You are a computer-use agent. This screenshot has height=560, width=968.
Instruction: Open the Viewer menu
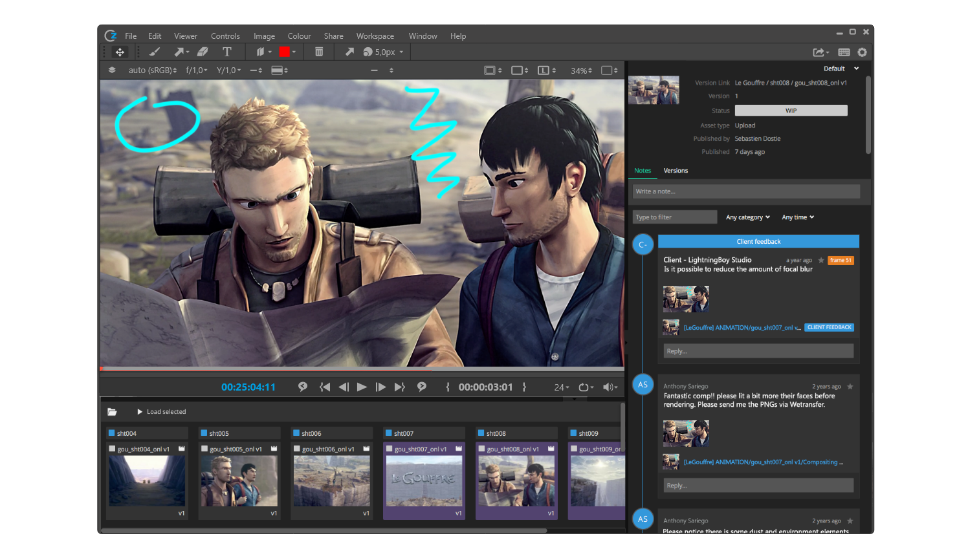[x=186, y=36]
